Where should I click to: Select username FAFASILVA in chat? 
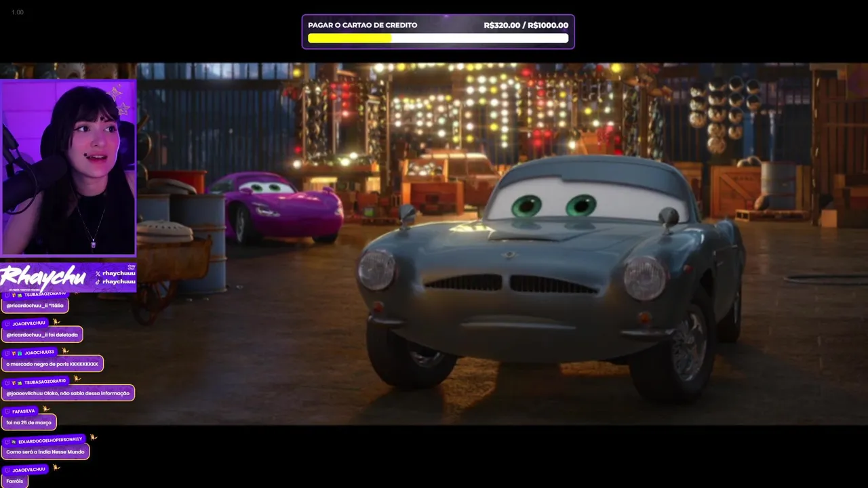click(x=23, y=411)
